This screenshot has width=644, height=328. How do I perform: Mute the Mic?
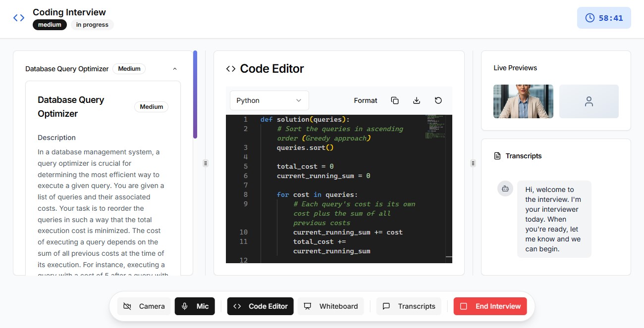point(195,306)
